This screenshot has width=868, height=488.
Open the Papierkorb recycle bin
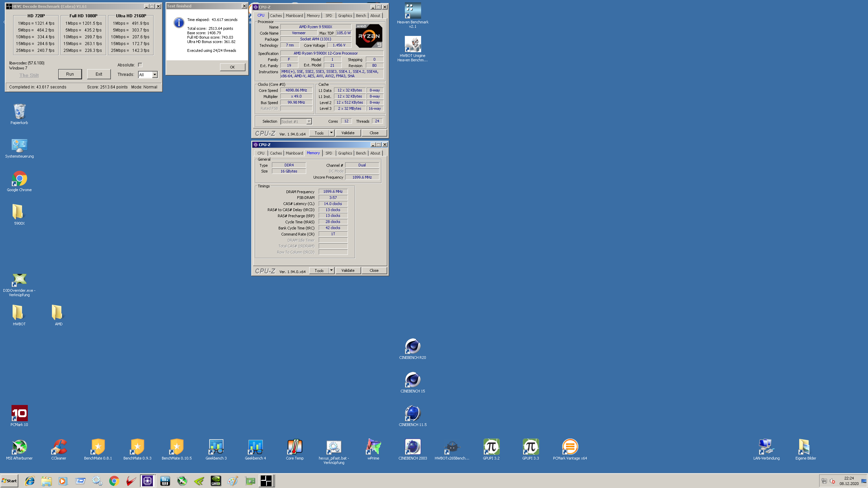19,114
